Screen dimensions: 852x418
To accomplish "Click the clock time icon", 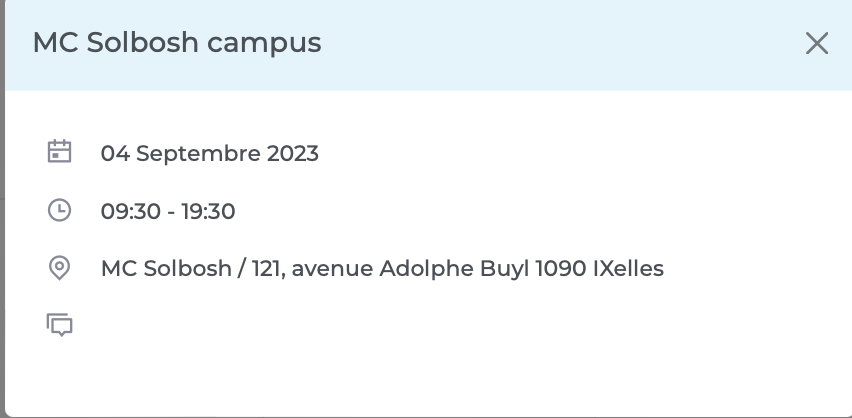I will [60, 210].
